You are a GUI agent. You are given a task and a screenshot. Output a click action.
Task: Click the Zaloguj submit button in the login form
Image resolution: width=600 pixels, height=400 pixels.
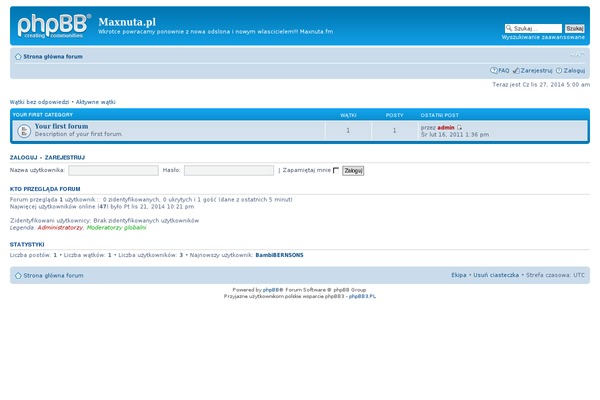[x=353, y=171]
